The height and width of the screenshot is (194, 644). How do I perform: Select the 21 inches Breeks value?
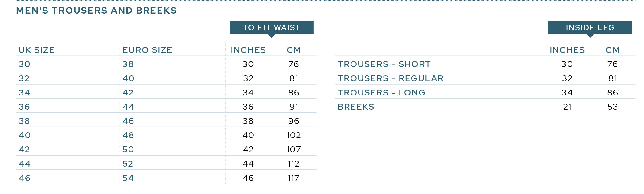pos(567,107)
